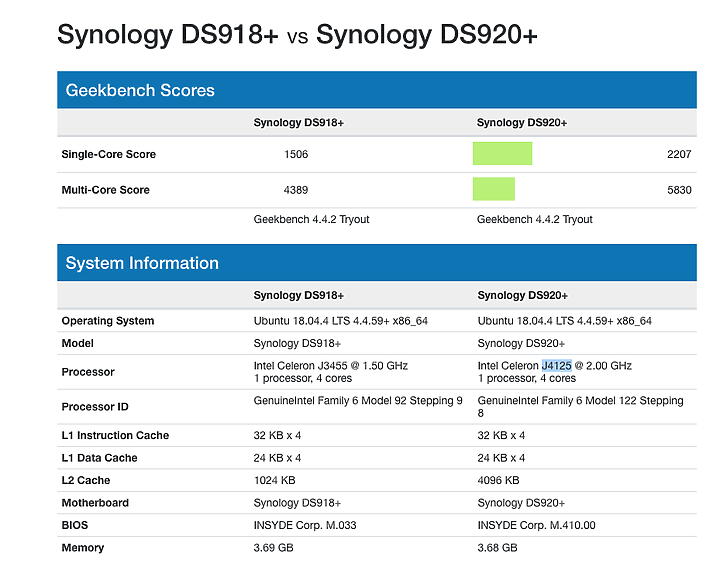The image size is (720, 570).
Task: Click the 1024 KB L2 Cache value
Action: point(275,480)
